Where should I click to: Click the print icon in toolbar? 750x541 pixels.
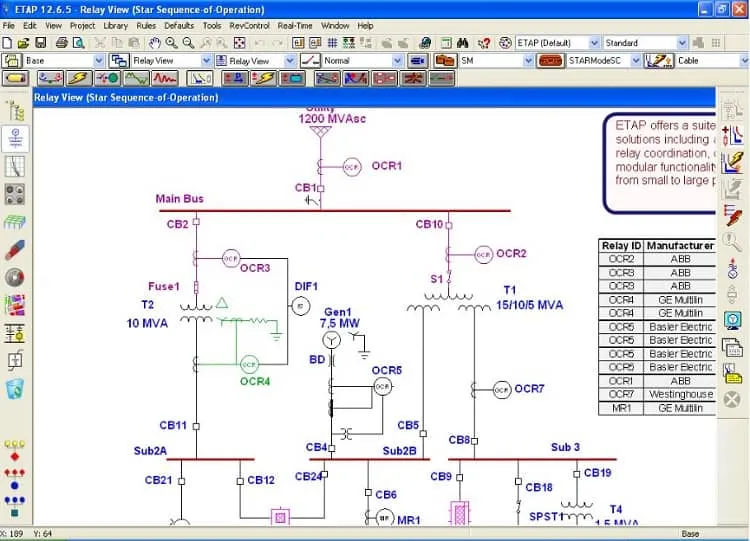coord(61,43)
